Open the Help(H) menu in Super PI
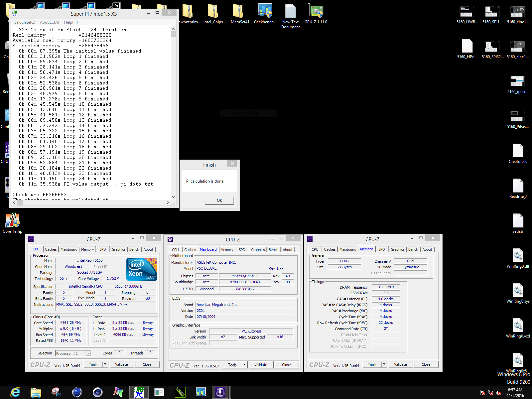532x399 pixels. 70,22
